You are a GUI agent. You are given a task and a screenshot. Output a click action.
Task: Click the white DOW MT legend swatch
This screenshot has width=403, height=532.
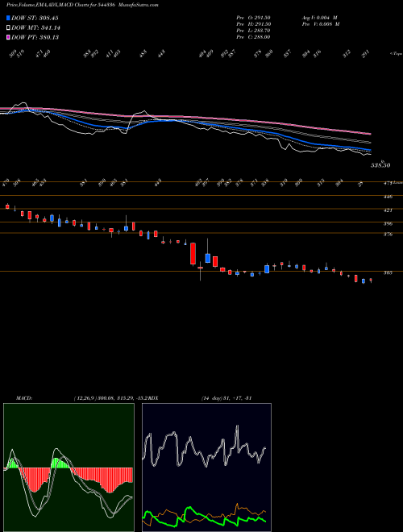pos(8,27)
